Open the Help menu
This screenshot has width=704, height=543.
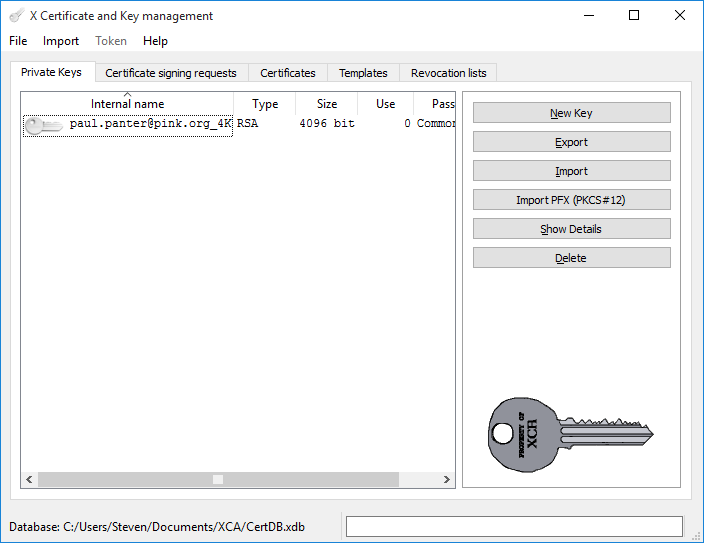coord(155,41)
